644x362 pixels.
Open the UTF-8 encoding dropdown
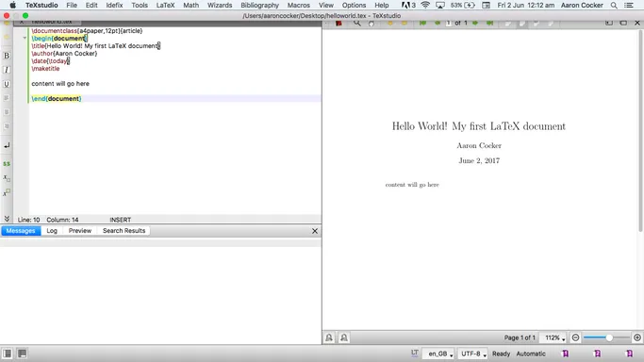[472, 354]
